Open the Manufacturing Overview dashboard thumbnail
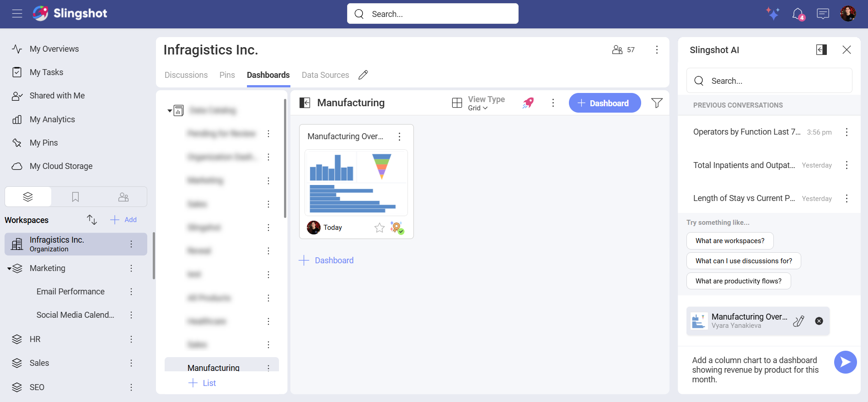 click(x=356, y=183)
